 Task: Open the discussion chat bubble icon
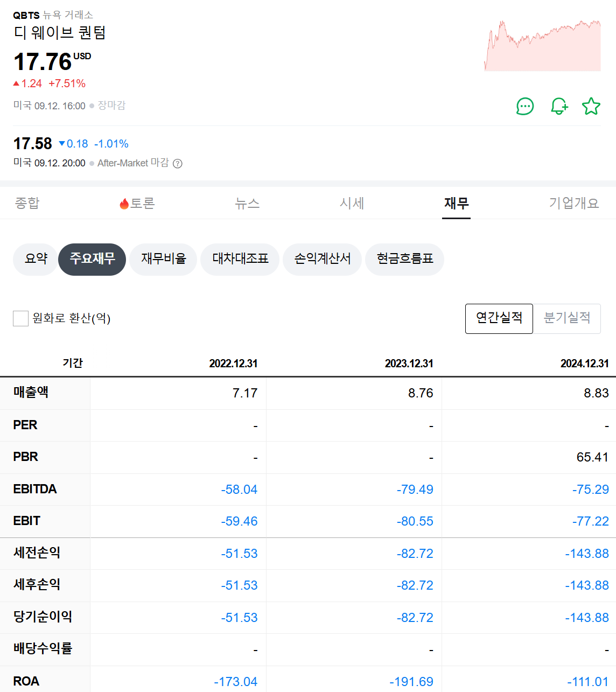click(x=525, y=106)
